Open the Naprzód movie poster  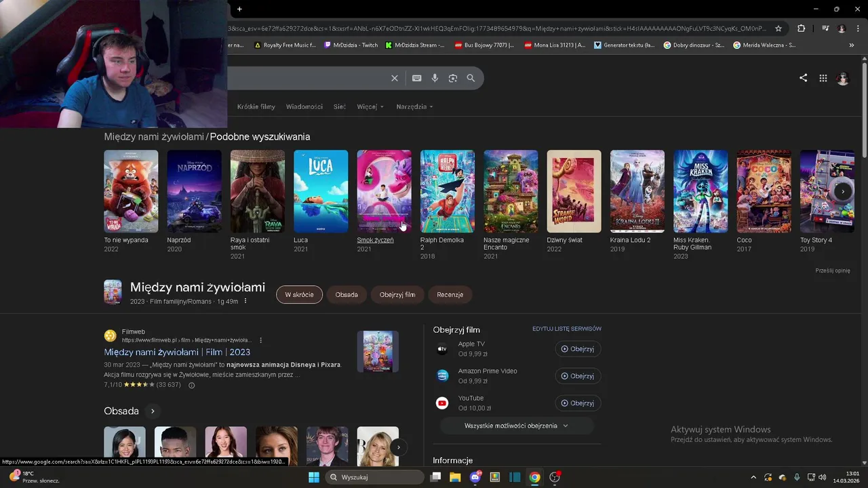coord(194,191)
